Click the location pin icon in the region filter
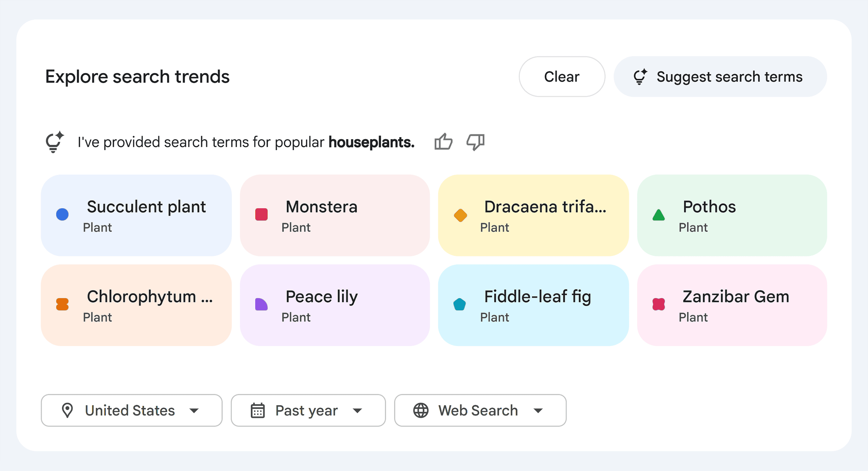The image size is (868, 471). pos(67,411)
